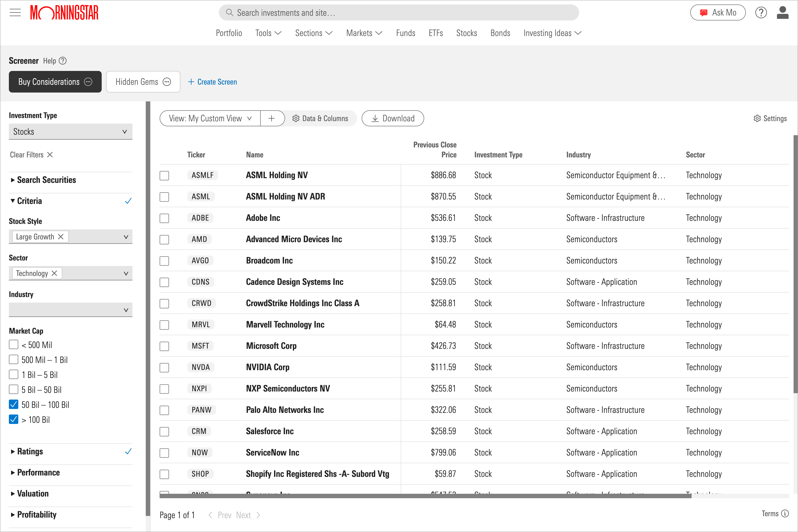Open the Markets menu
Image resolution: width=798 pixels, height=532 pixels.
(364, 33)
